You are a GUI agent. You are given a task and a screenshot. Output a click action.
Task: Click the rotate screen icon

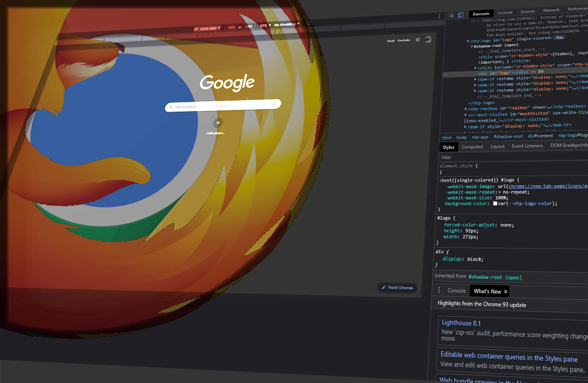point(308,23)
